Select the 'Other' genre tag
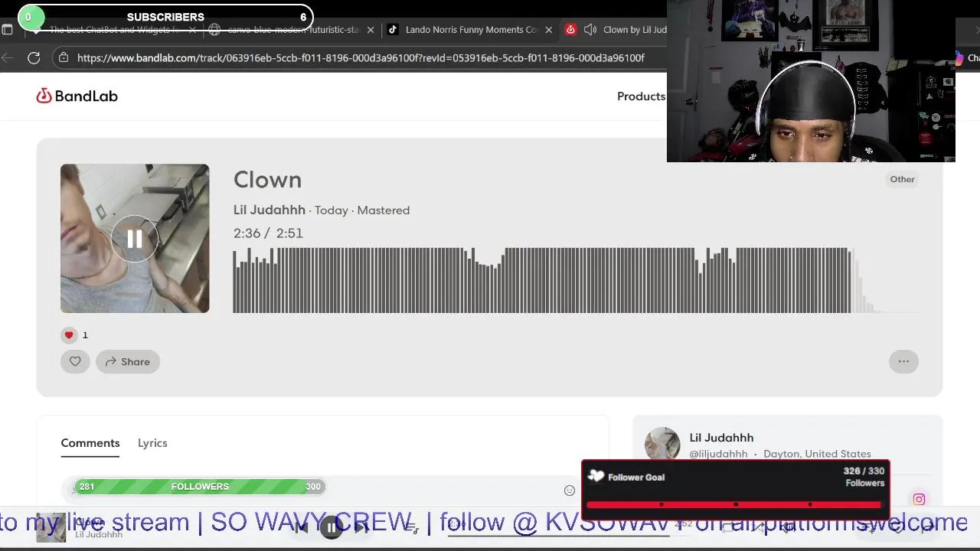The width and height of the screenshot is (980, 551). (902, 179)
